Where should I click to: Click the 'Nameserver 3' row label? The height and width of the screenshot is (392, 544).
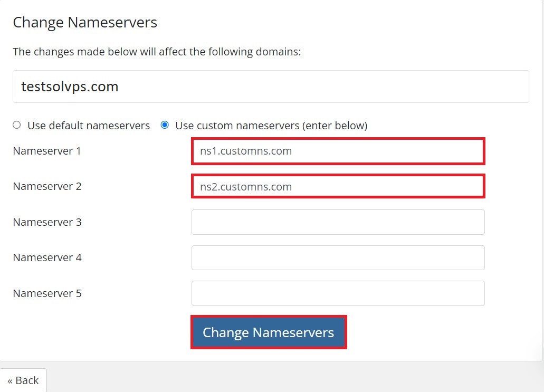click(x=47, y=222)
